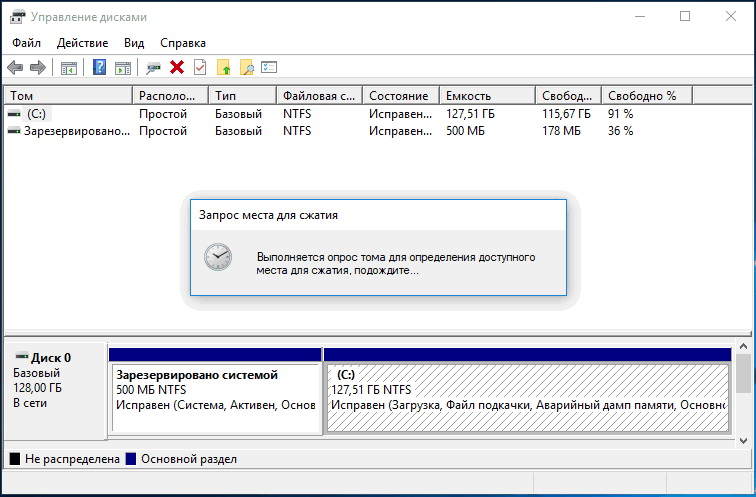
Task: Click scroll down arrow in disk pane
Action: [743, 440]
